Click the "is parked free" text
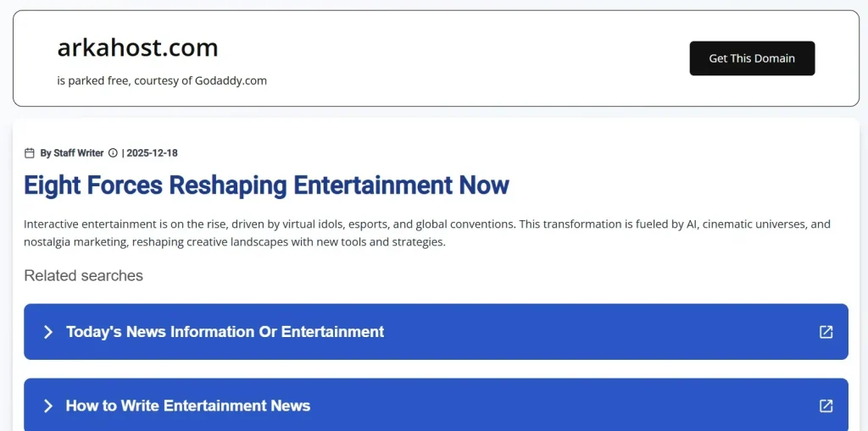 [93, 81]
